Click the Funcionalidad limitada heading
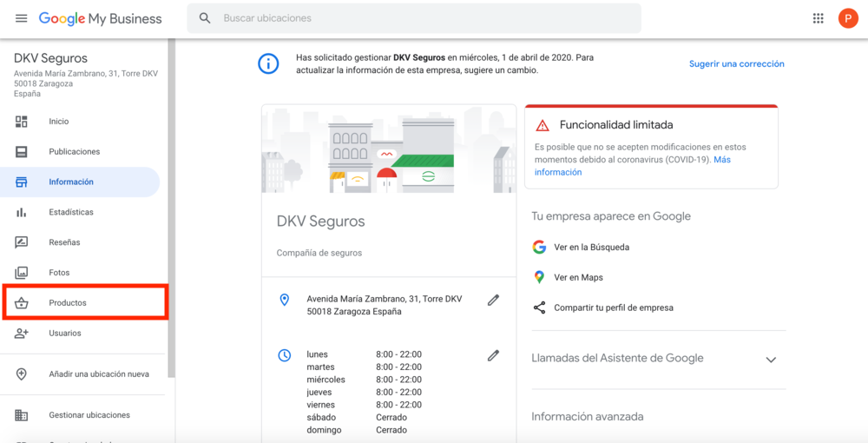The height and width of the screenshot is (443, 868). (x=616, y=125)
